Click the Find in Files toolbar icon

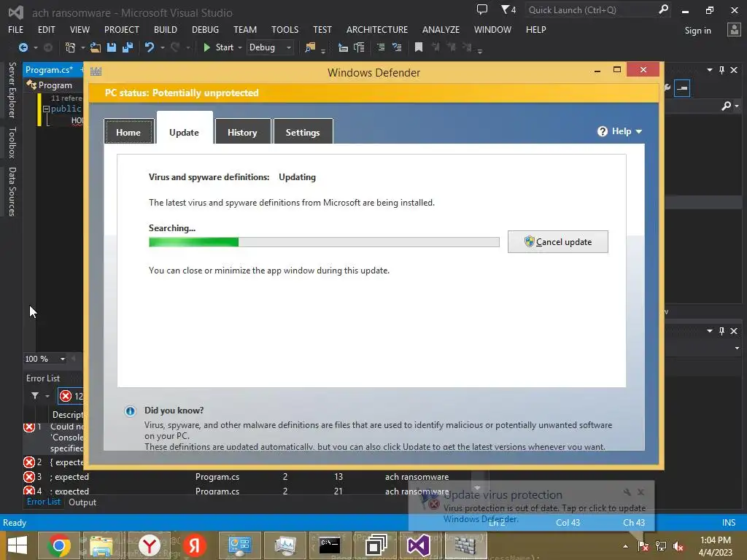coord(310,47)
